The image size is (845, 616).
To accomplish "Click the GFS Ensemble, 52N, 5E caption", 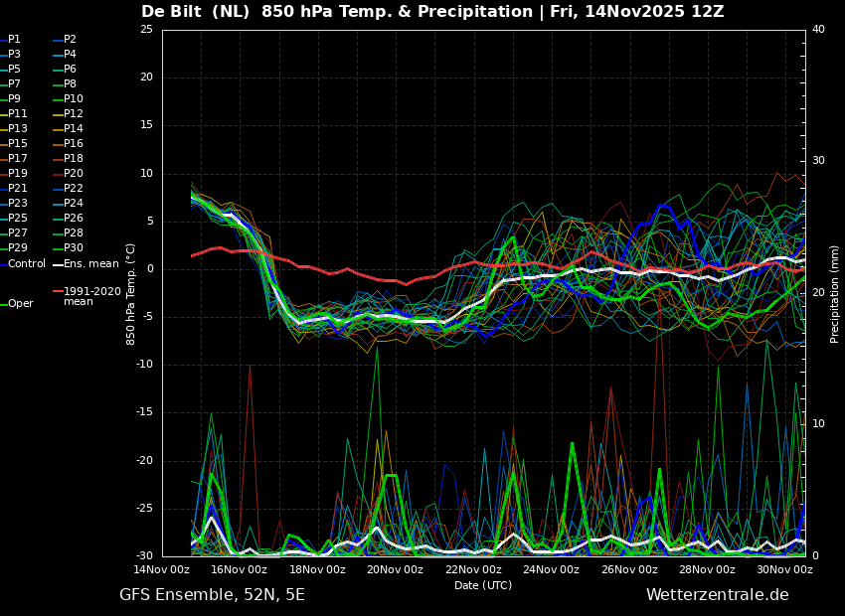I will tap(212, 595).
